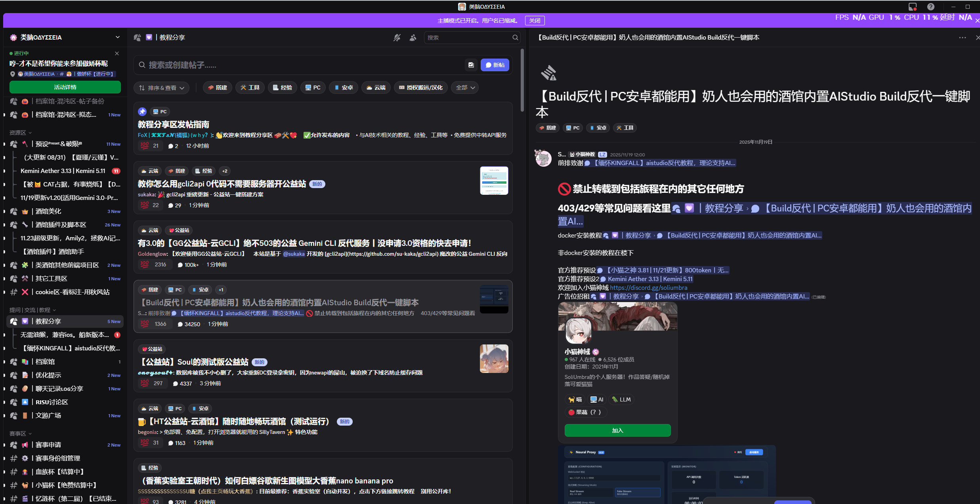The height and width of the screenshot is (504, 980).
Task: Click the muted notification bell icon
Action: pyautogui.click(x=397, y=38)
